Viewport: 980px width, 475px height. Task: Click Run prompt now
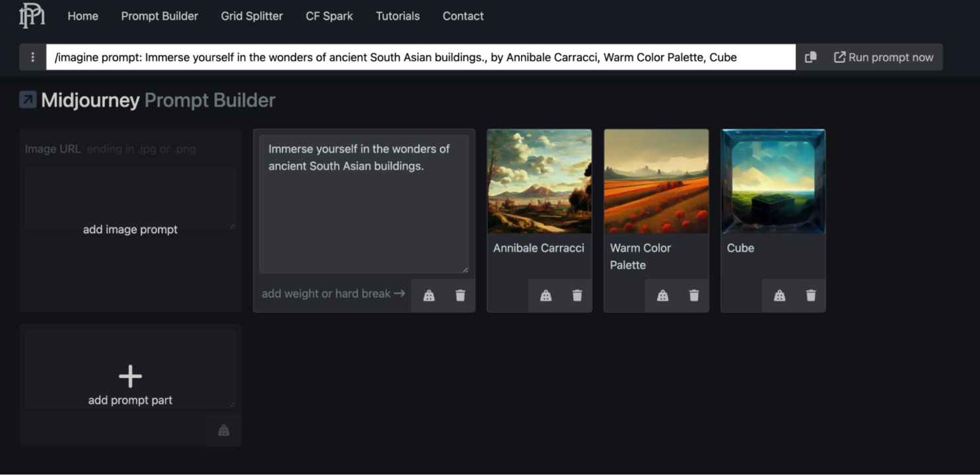pos(884,57)
